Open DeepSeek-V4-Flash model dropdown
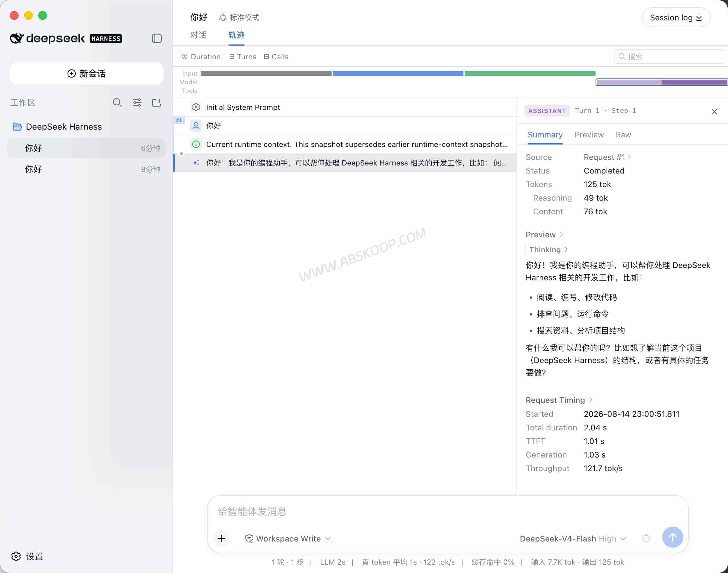The height and width of the screenshot is (573, 728). [573, 538]
